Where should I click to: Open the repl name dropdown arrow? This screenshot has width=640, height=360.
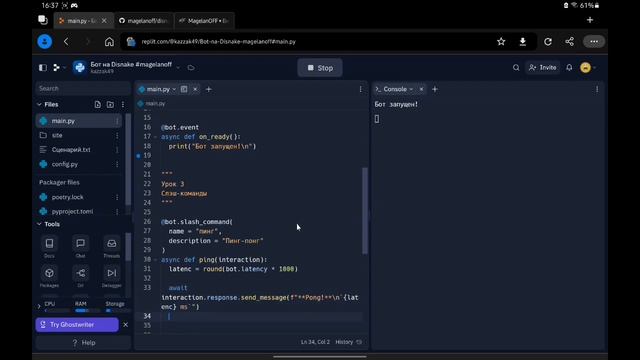(x=178, y=68)
